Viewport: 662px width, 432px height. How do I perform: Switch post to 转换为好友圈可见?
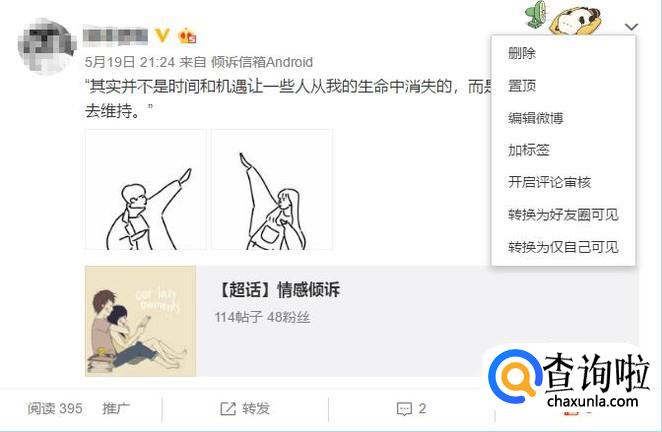(x=563, y=215)
